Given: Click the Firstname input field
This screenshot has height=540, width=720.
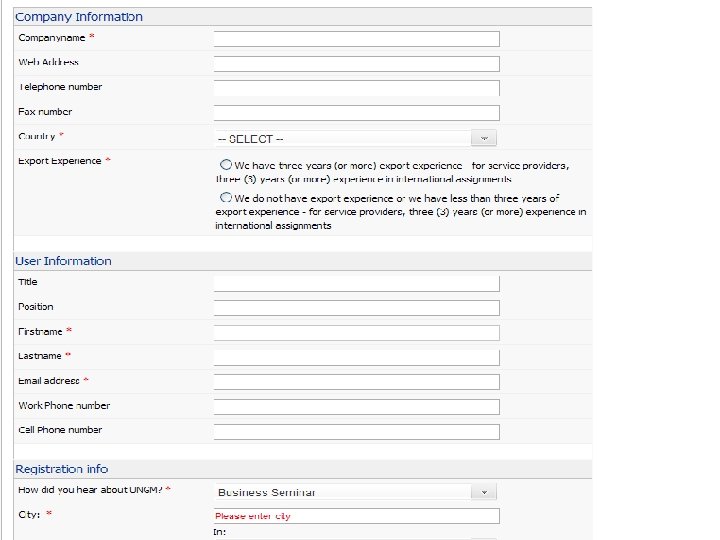Looking at the screenshot, I should coord(356,333).
